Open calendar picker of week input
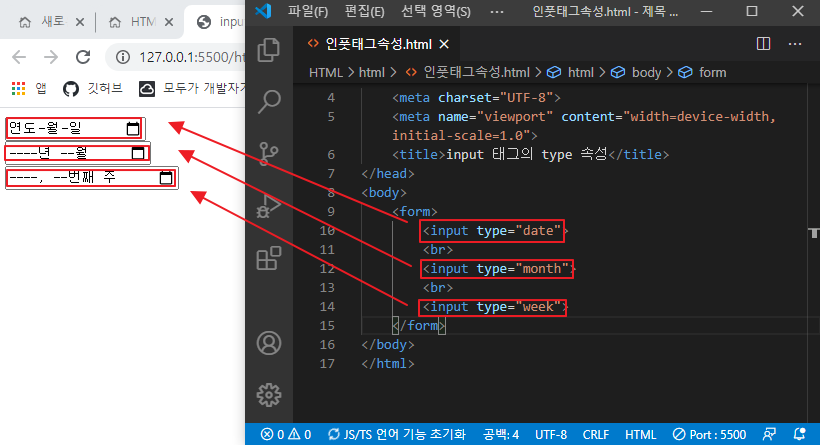 166,178
